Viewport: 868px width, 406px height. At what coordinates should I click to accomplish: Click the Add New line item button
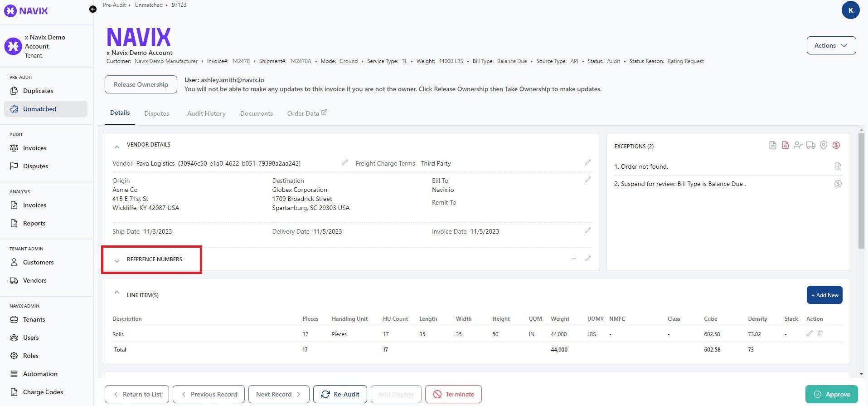(x=824, y=295)
